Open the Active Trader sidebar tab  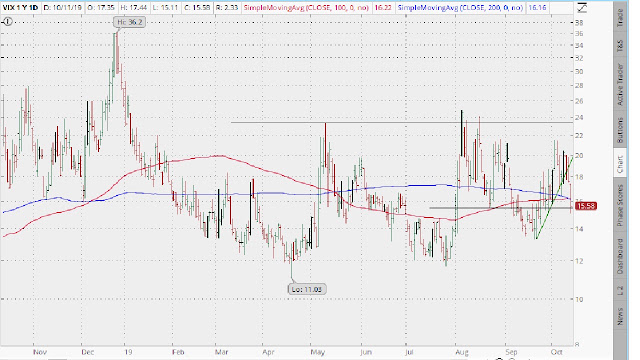click(x=620, y=84)
